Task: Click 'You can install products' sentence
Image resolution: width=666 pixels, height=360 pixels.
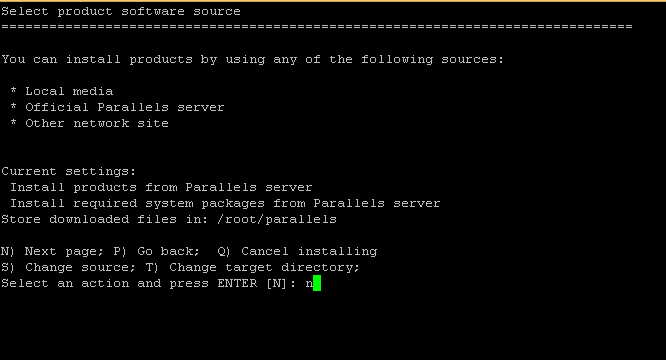Action: [x=252, y=59]
